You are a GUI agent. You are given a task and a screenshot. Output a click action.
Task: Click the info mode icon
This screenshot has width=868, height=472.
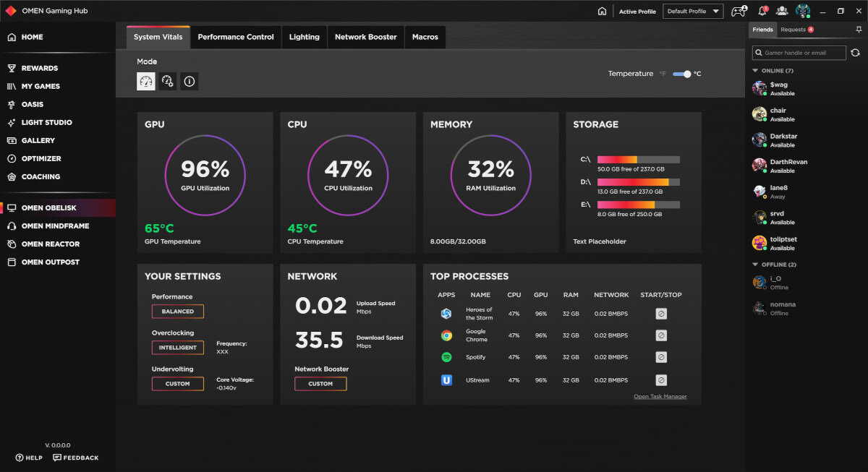tap(189, 82)
